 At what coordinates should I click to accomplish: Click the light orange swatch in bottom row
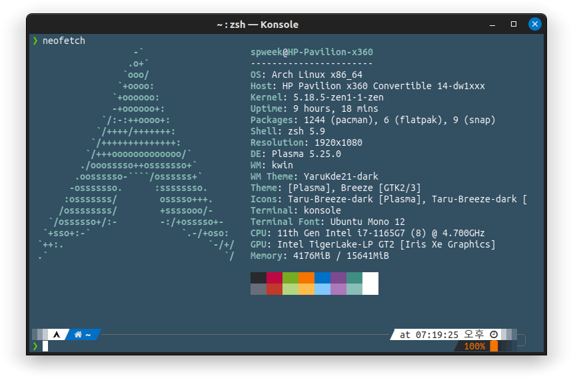pos(306,289)
